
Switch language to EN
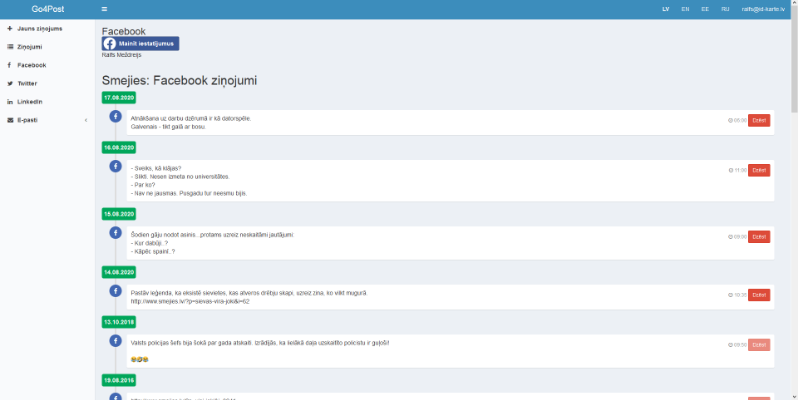(686, 9)
